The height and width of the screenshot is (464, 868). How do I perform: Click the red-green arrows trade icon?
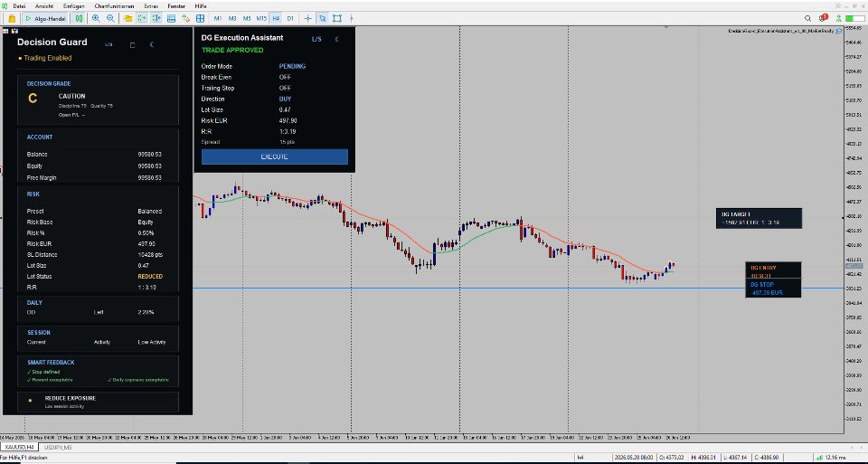(186, 18)
